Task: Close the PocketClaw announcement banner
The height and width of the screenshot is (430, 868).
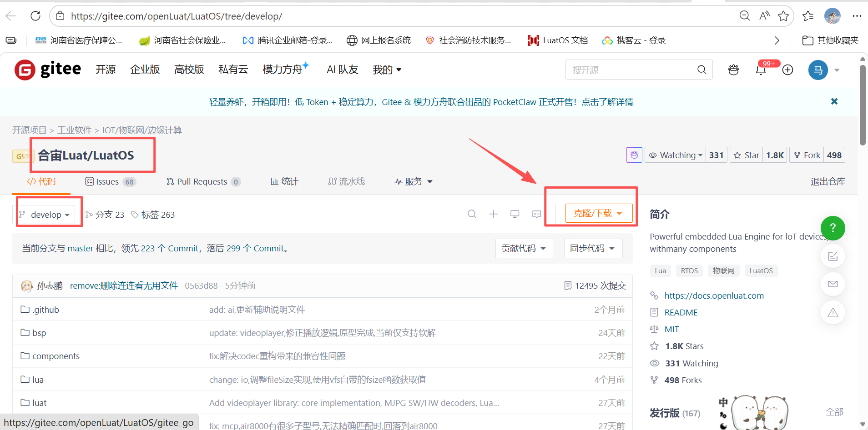Action: pos(834,101)
